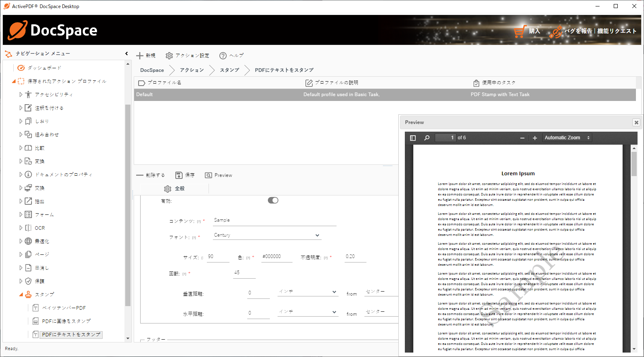Click the navigation tree scrollbar thumb
The width and height of the screenshot is (644, 357).
pyautogui.click(x=128, y=205)
